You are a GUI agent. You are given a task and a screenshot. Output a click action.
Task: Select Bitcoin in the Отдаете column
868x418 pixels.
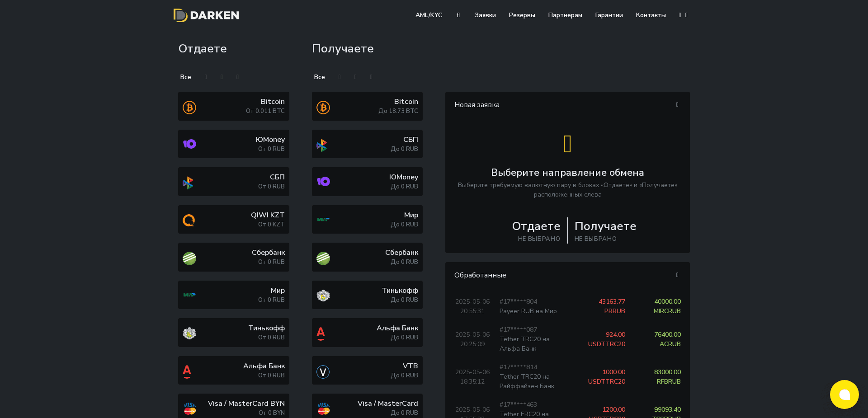point(233,106)
